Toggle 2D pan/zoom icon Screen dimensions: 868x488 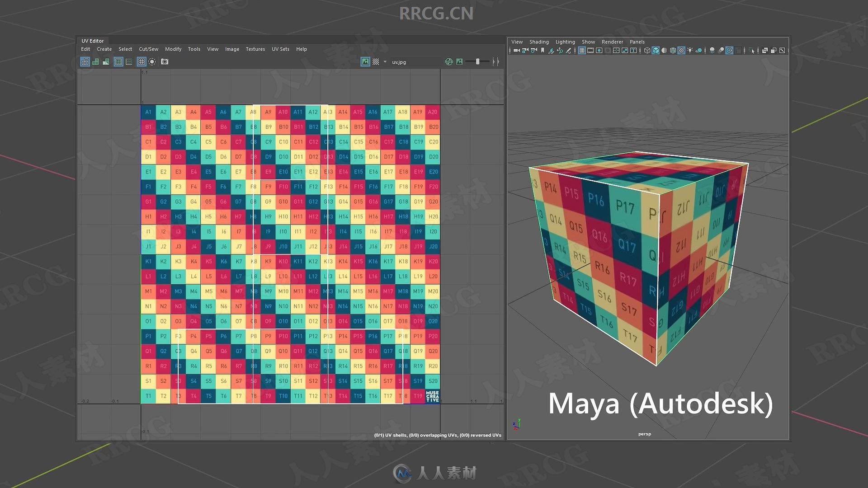[x=560, y=51]
